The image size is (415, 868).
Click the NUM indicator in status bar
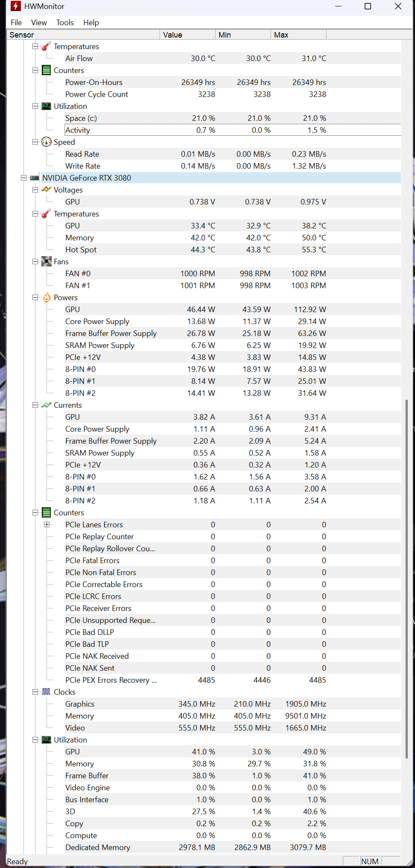pyautogui.click(x=370, y=861)
